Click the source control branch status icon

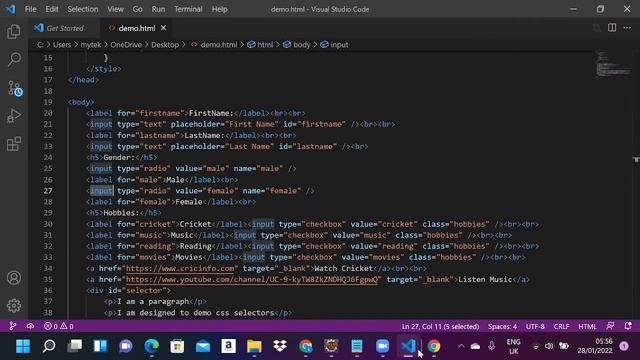pyautogui.click(x=13, y=326)
